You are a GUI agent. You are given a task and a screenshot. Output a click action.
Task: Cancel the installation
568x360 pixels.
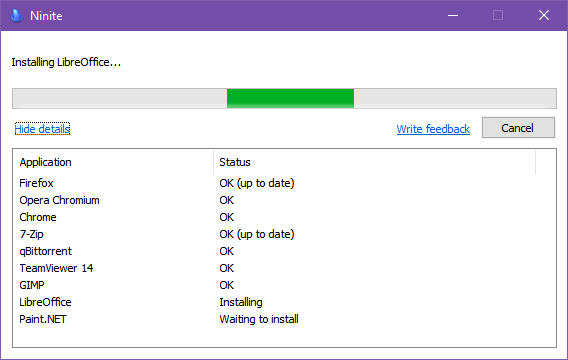pos(518,127)
